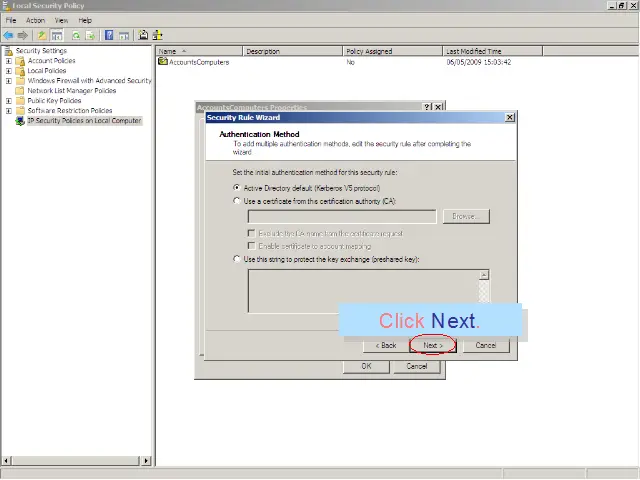
Task: Expand the Account Policies tree node
Action: point(9,61)
